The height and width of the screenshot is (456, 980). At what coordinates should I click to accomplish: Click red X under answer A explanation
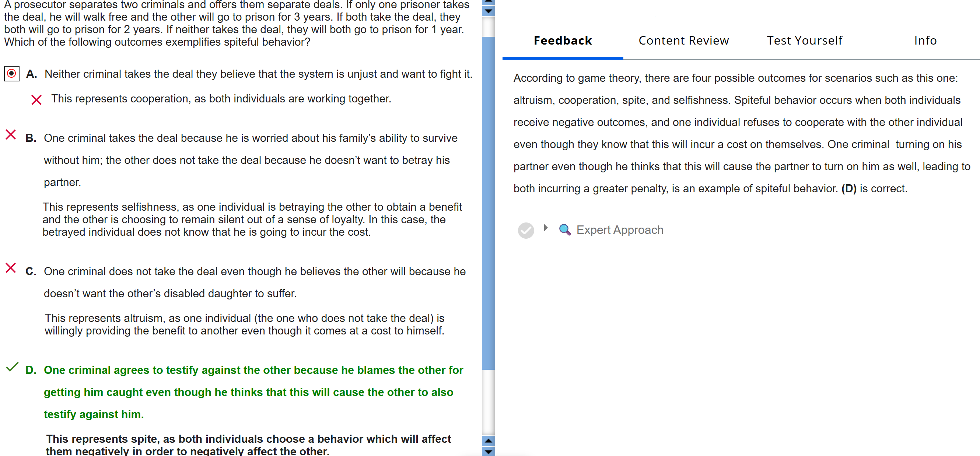click(x=36, y=100)
